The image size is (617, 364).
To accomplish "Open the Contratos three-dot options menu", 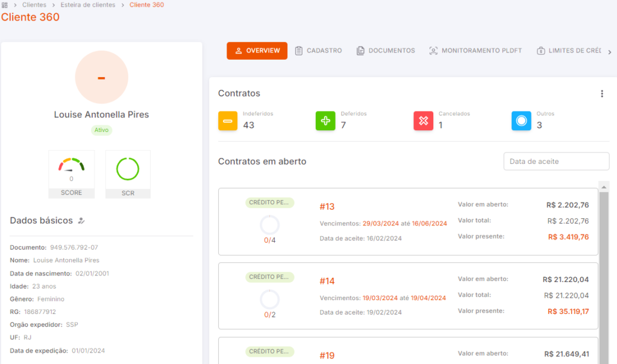I will [x=602, y=93].
